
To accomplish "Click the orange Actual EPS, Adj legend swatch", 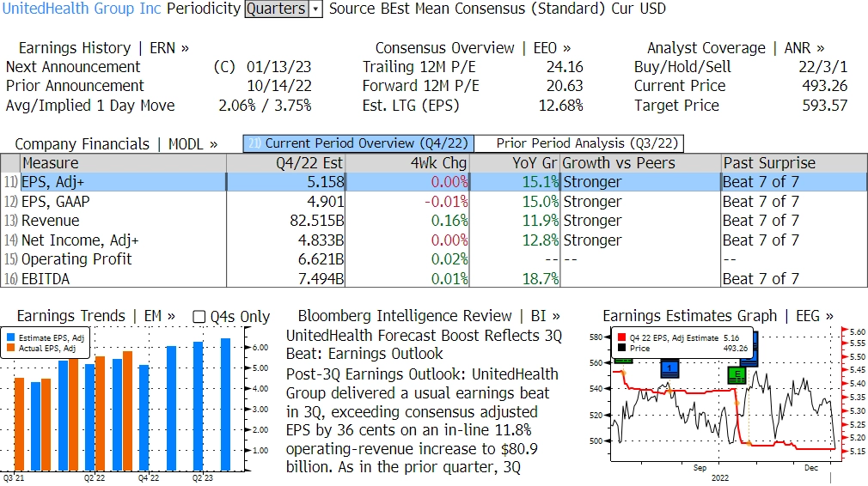I will tap(11, 349).
